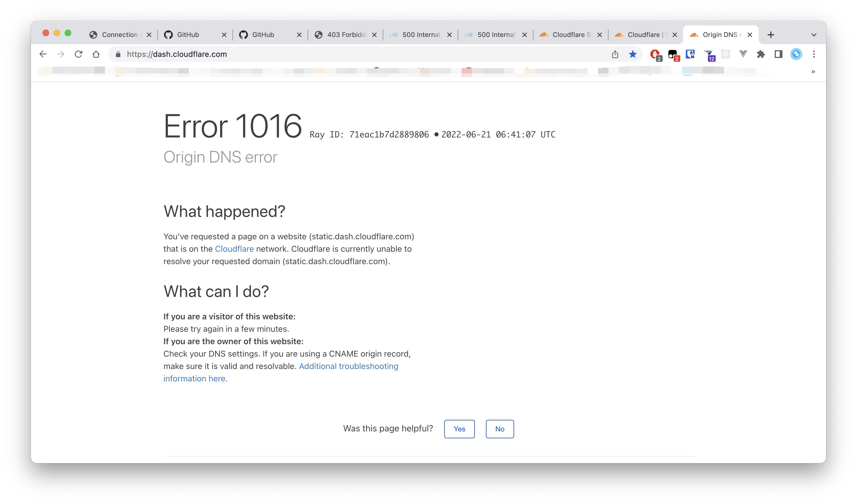Open Chrome three-dot menu
The height and width of the screenshot is (504, 857).
(x=814, y=54)
